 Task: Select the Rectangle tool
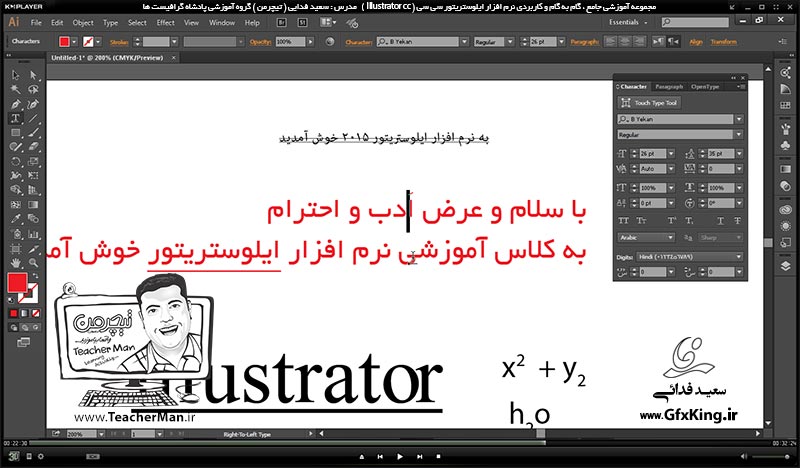coord(15,133)
